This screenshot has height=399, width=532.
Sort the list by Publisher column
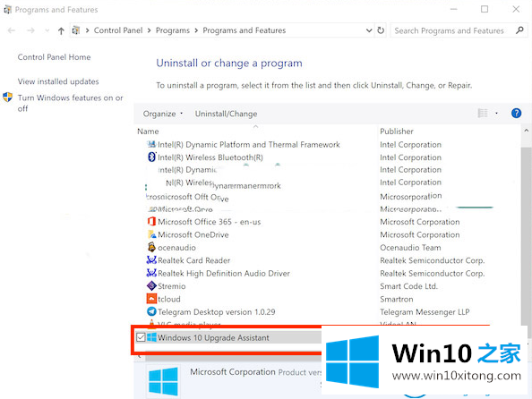pyautogui.click(x=397, y=132)
